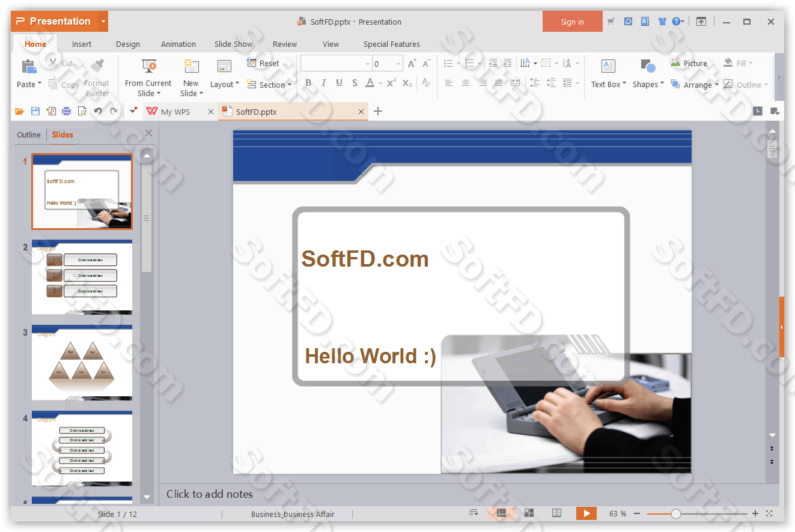Open Print Preview from quick access toolbar

coord(82,111)
